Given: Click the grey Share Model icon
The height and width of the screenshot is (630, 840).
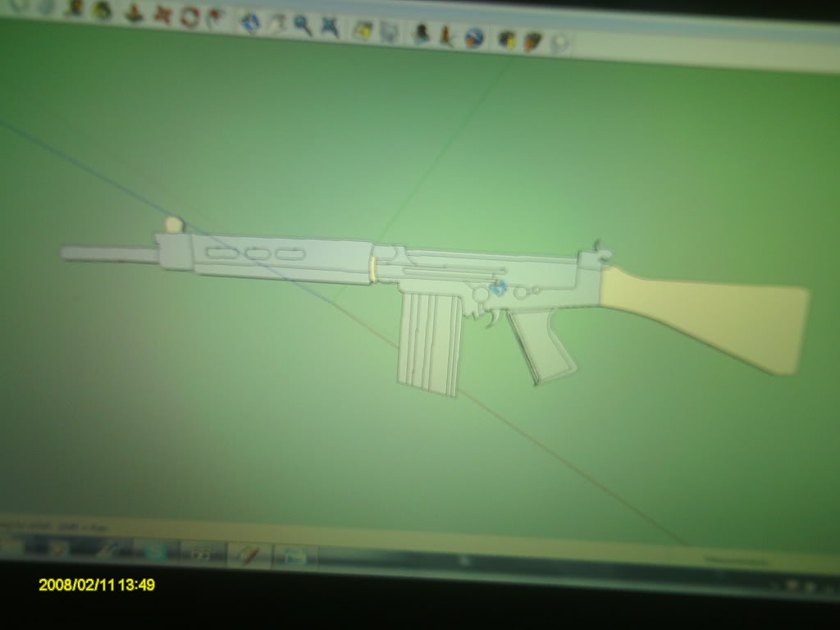Looking at the screenshot, I should coord(390,32).
